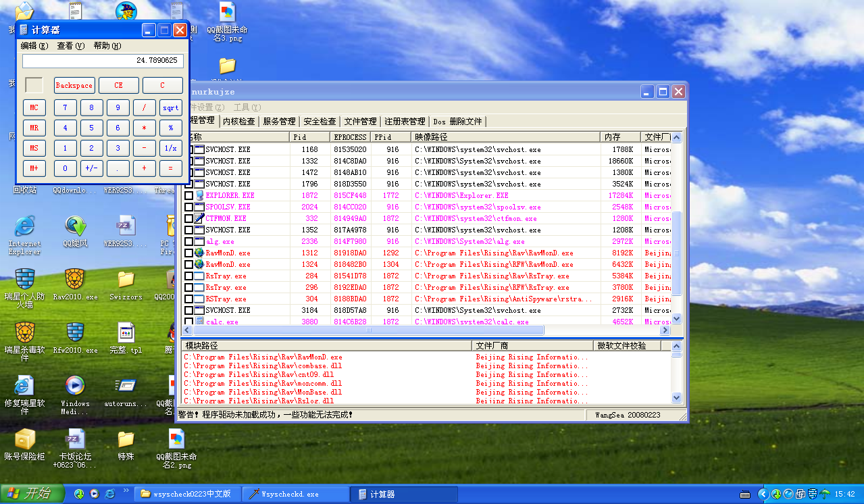Select the SPOOLSV.EXE row checkbox

(x=189, y=207)
